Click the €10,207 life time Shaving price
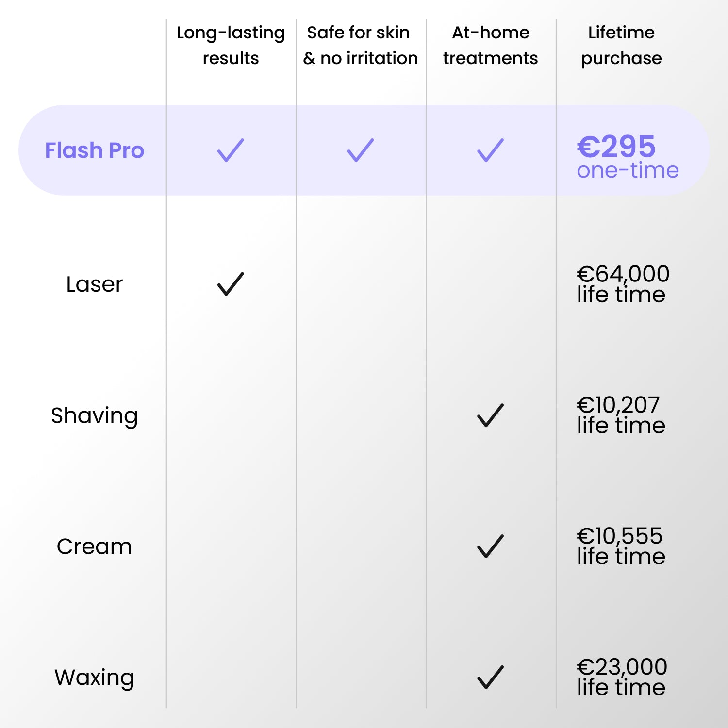728x728 pixels. coord(621,415)
